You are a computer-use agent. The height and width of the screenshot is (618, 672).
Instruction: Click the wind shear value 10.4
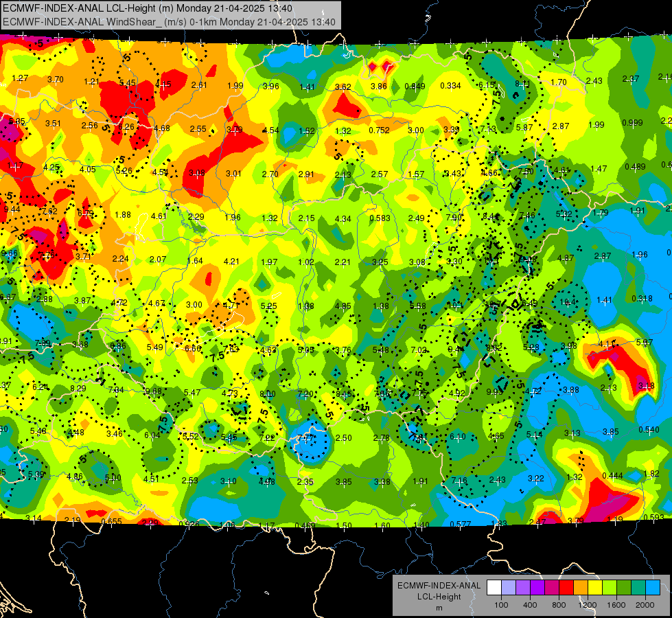point(567,302)
